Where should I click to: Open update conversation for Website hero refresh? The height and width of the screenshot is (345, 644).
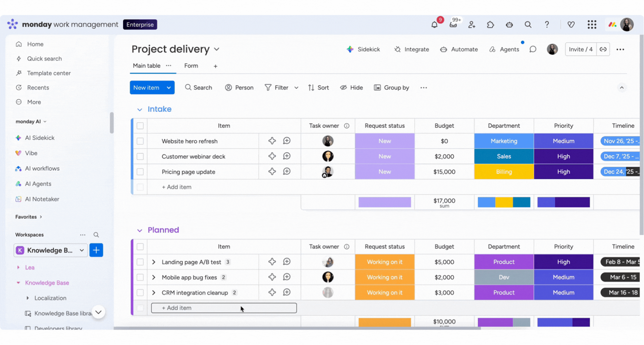tap(287, 141)
